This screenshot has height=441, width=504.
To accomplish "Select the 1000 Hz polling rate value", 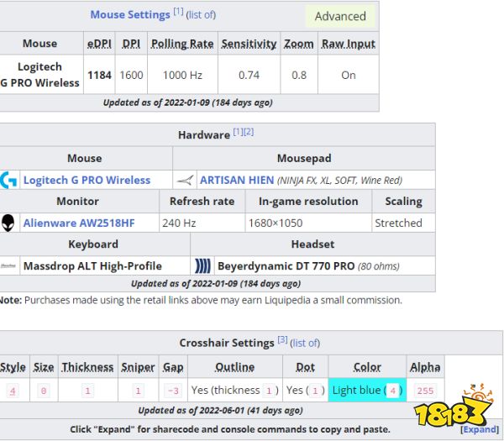I will point(182,75).
